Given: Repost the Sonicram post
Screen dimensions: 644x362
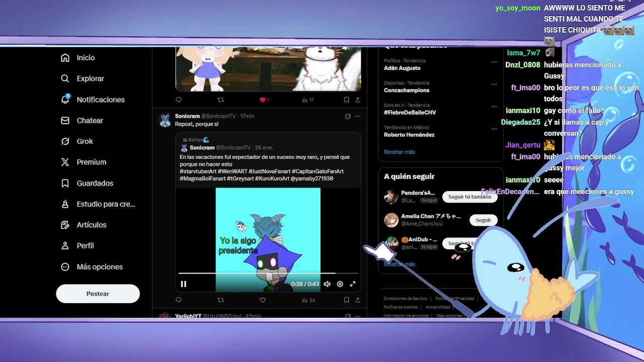Looking at the screenshot, I should click(220, 300).
